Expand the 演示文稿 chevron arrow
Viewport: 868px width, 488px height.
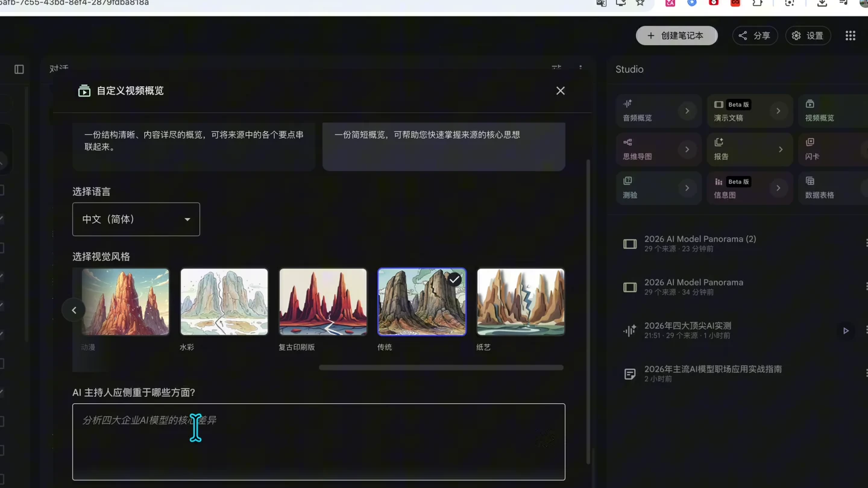coord(778,111)
